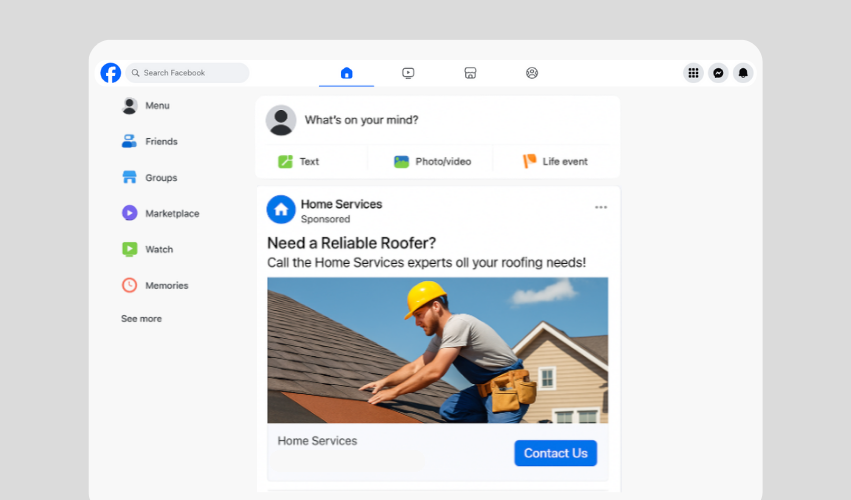Open Marketplace icon in sidebar
The width and height of the screenshot is (851, 500).
(x=129, y=213)
